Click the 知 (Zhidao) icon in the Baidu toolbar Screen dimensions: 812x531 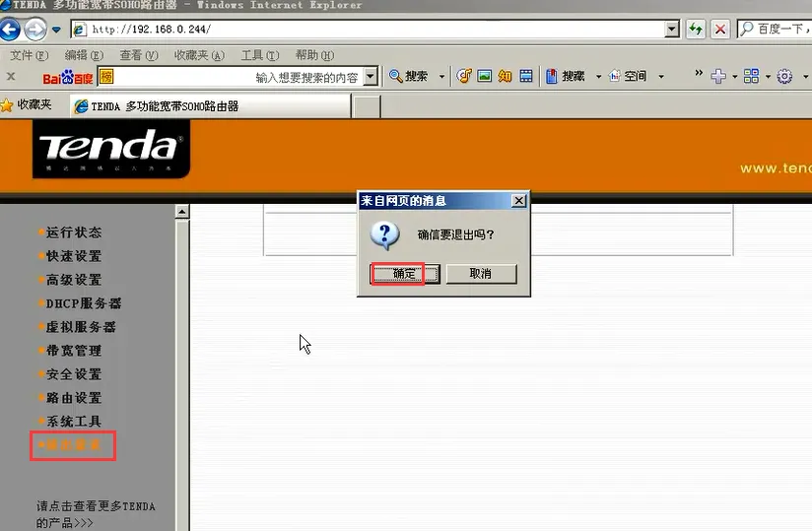(x=505, y=76)
